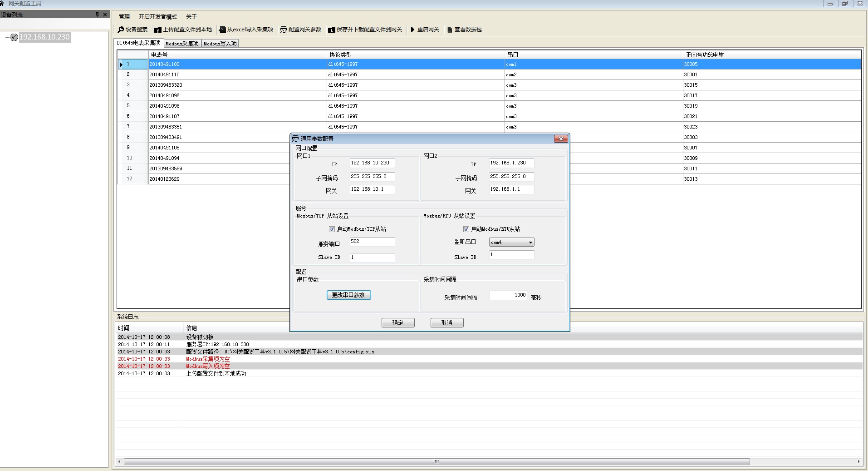Click the 网口1 IP input field
Image resolution: width=868 pixels, height=471 pixels.
point(372,163)
